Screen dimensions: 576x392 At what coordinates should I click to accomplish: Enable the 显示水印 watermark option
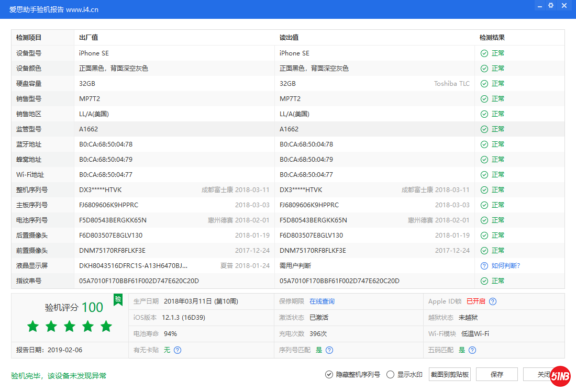390,374
